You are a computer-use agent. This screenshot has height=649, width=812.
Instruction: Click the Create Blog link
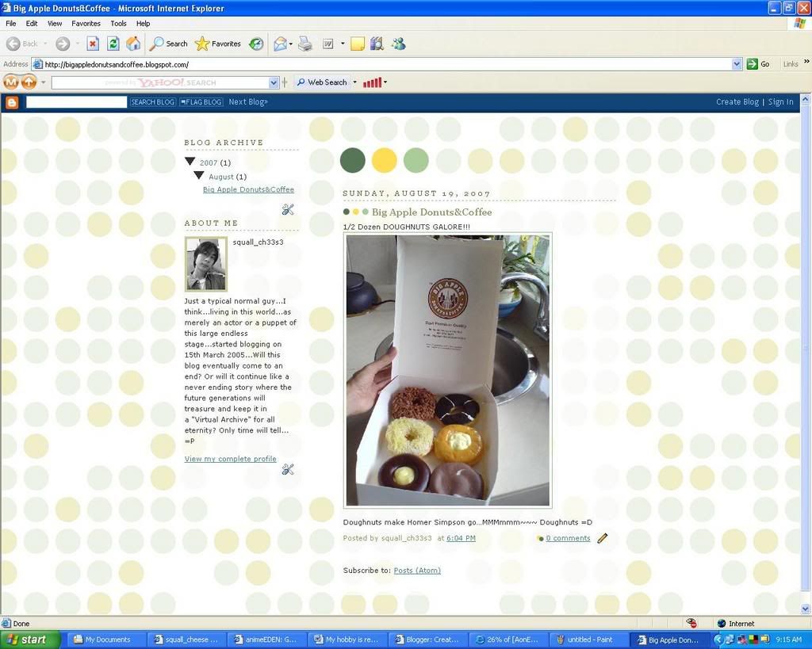tap(737, 102)
